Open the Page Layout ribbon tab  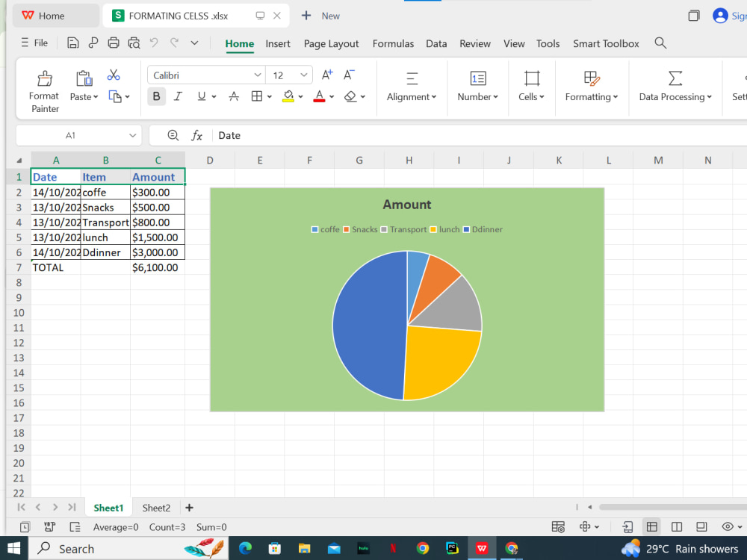331,43
